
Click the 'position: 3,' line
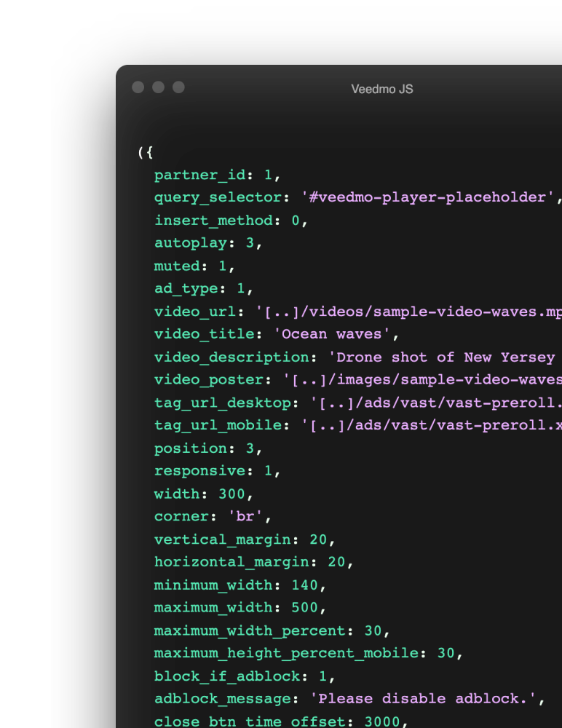pyautogui.click(x=208, y=448)
